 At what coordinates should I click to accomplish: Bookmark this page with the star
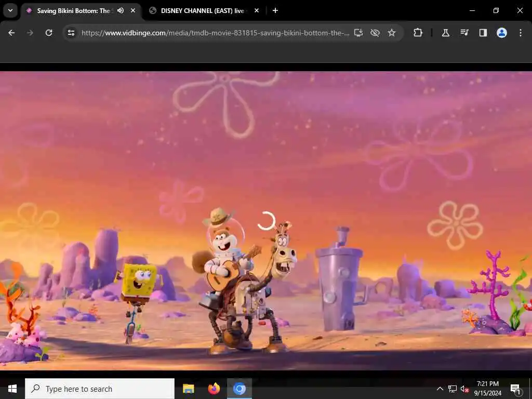tap(392, 33)
